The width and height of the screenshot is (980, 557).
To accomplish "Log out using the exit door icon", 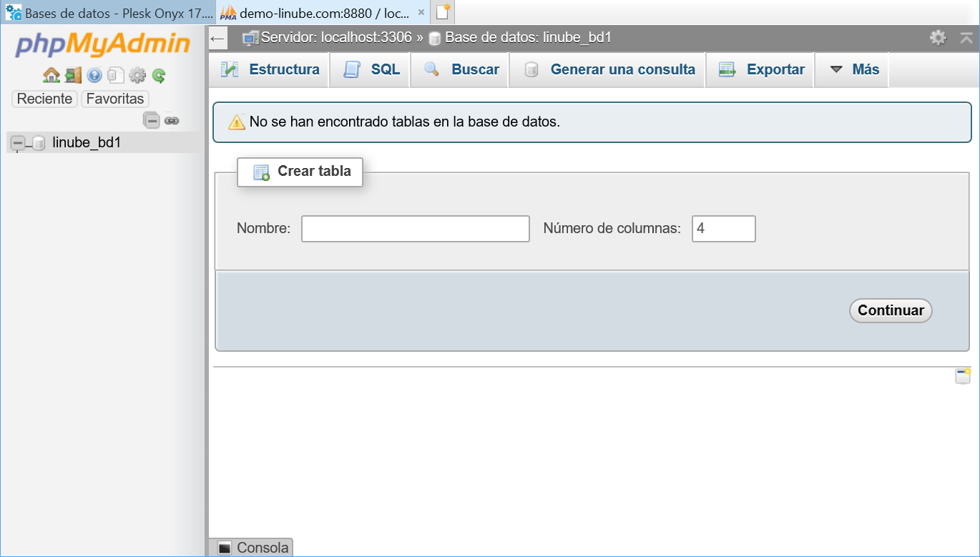I will point(73,75).
